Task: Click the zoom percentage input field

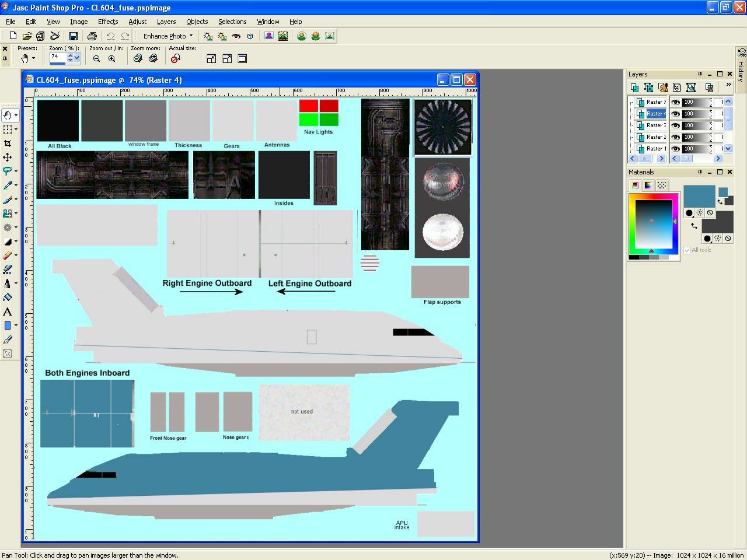Action: coord(57,57)
